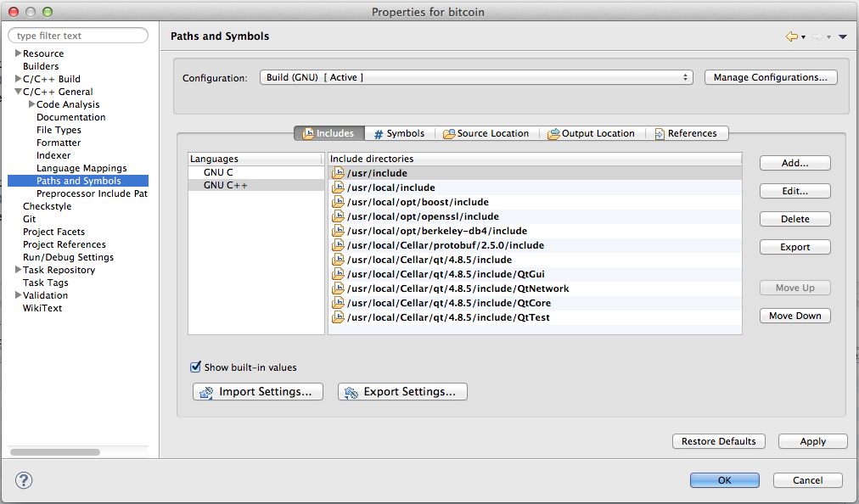Image resolution: width=859 pixels, height=504 pixels.
Task: Click the Export button
Action: coord(794,247)
